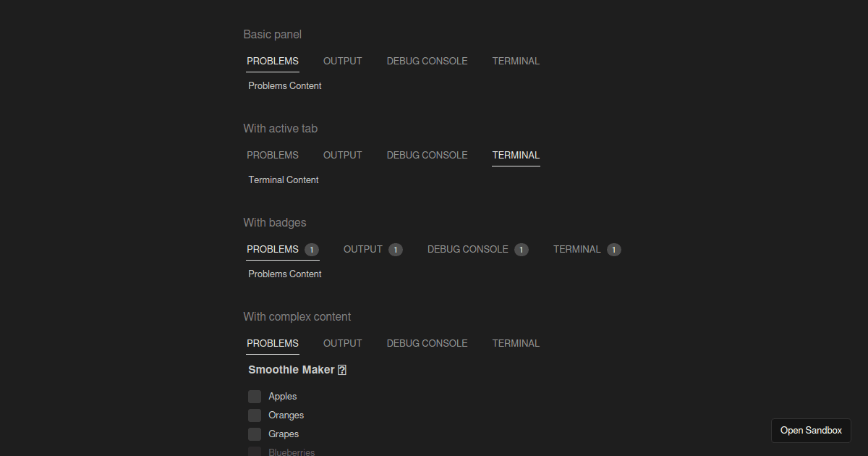
Task: Click the badge on the PROBLEMS tab
Action: click(312, 249)
